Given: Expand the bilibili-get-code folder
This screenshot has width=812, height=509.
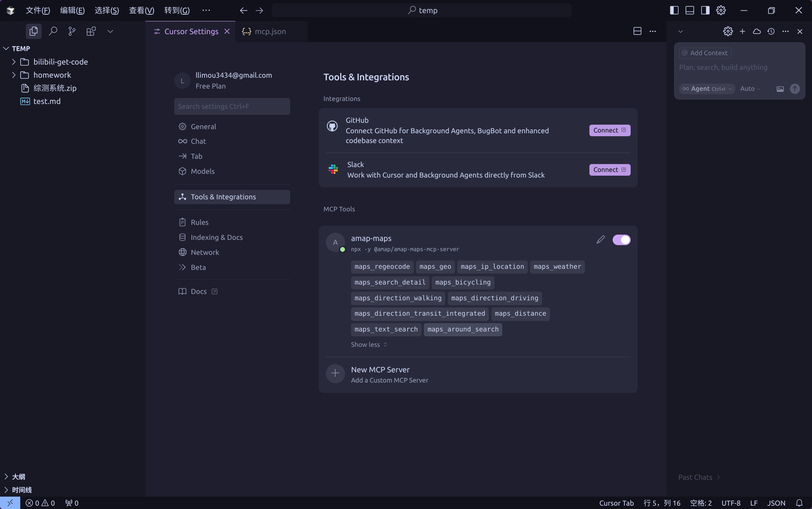Looking at the screenshot, I should [60, 62].
